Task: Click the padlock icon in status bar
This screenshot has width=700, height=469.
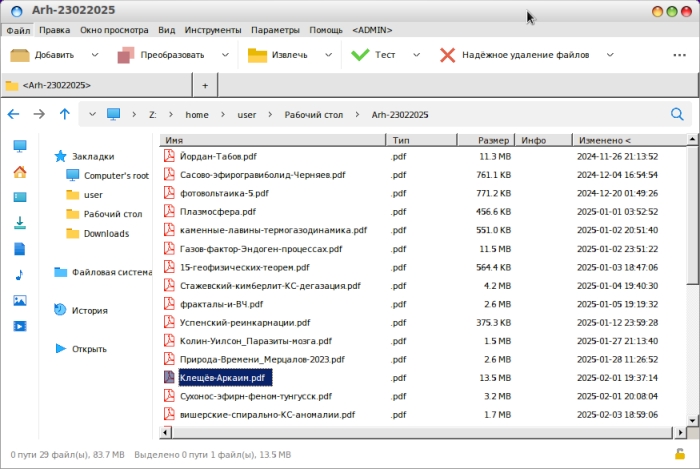Action: click(x=680, y=454)
